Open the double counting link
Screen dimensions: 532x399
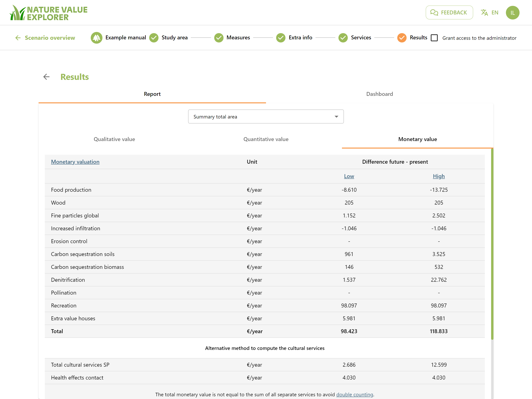[x=355, y=395]
